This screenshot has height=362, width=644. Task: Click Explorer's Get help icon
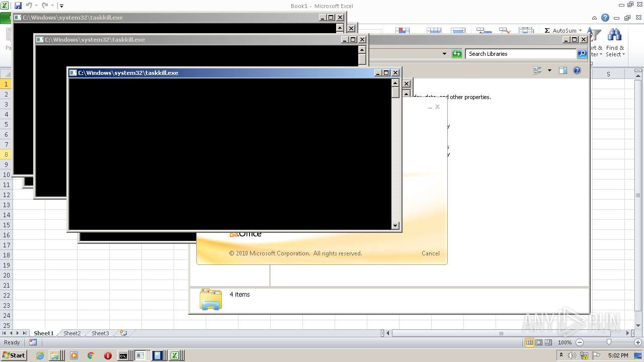click(x=577, y=70)
